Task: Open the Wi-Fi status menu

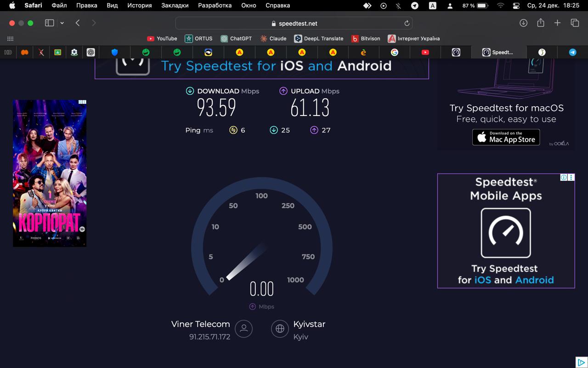Action: tap(501, 6)
